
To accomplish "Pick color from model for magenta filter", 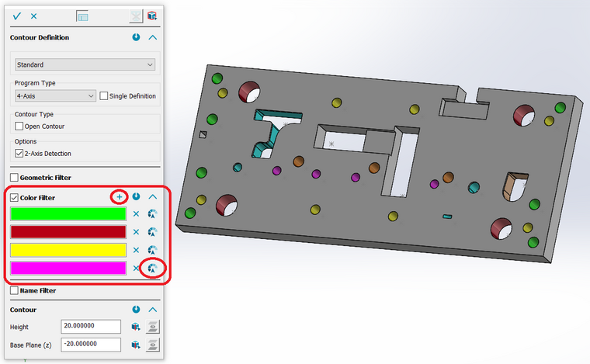I will click(x=152, y=269).
